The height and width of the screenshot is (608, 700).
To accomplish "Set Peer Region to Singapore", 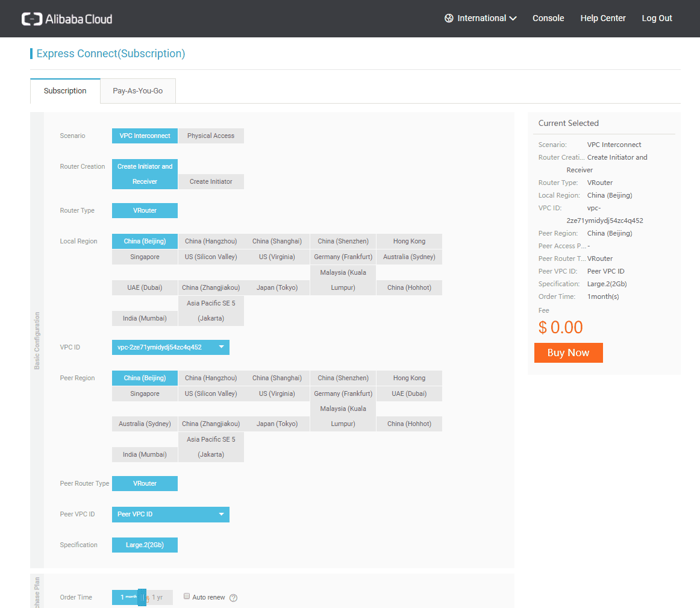I will pyautogui.click(x=145, y=393).
